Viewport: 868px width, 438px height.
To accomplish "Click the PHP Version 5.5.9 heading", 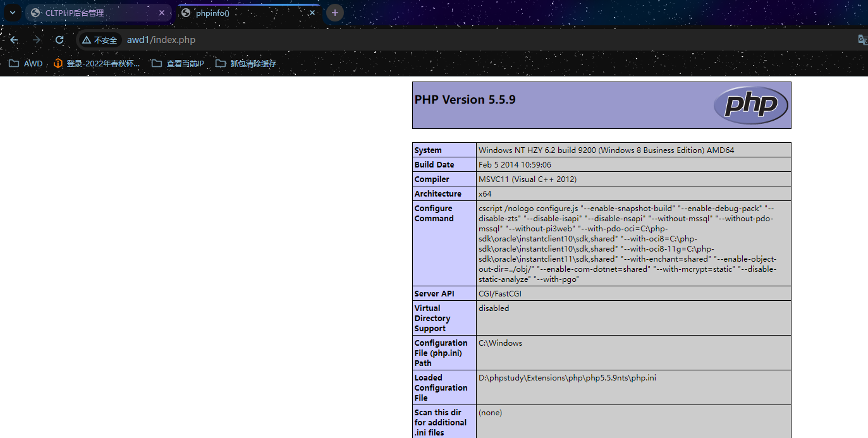I will [x=465, y=100].
